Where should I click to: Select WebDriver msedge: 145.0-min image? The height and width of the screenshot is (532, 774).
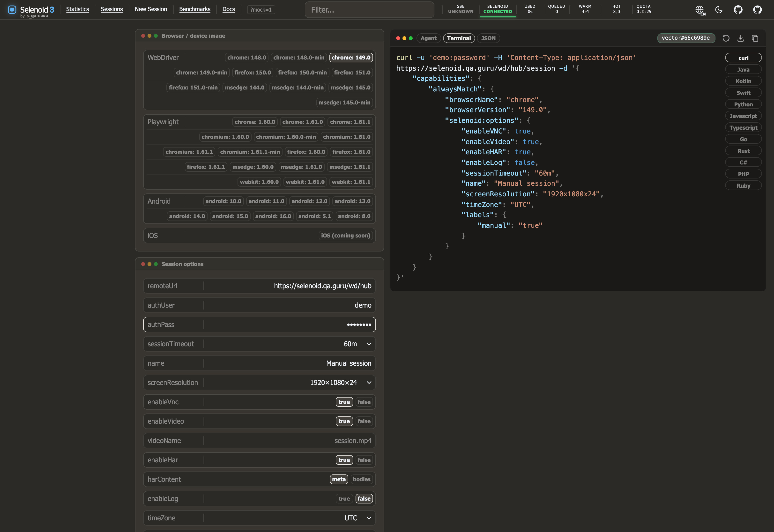(x=344, y=103)
